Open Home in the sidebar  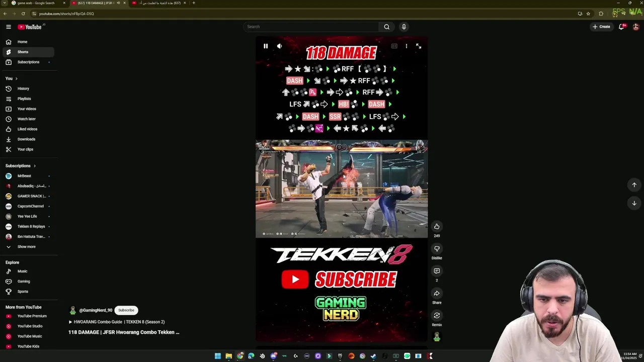point(28,42)
